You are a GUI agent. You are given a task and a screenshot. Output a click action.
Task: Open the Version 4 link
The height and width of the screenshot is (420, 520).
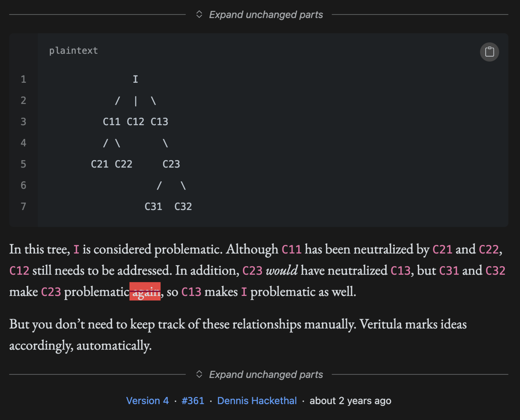(147, 401)
